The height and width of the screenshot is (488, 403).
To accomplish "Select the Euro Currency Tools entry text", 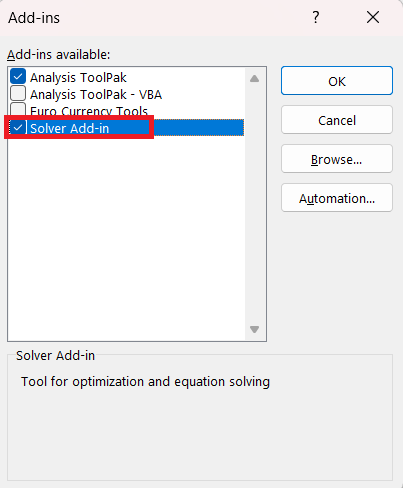I will pyautogui.click(x=89, y=111).
